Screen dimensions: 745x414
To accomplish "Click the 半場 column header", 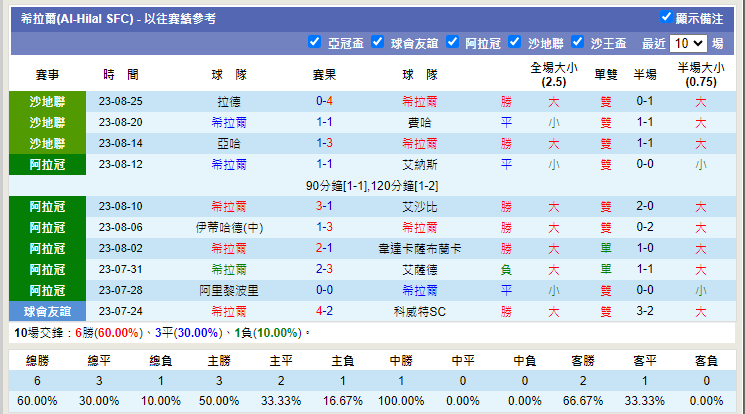I will pos(645,75).
